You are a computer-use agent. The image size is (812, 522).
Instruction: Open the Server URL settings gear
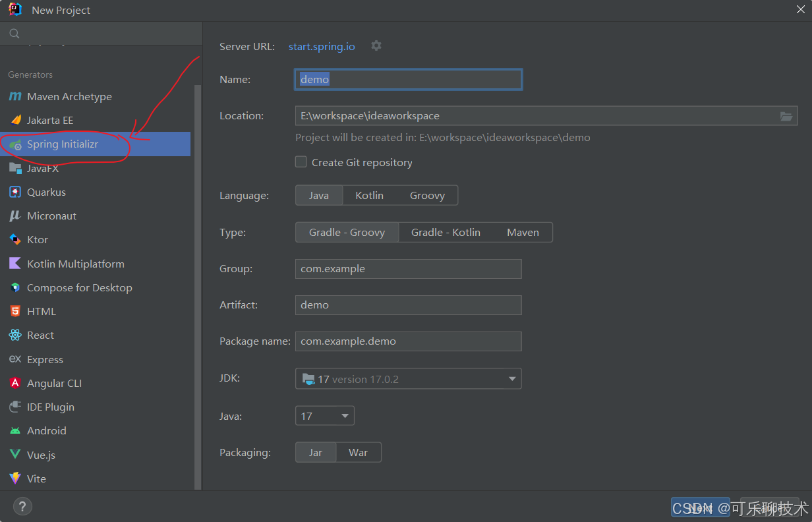[x=376, y=46]
